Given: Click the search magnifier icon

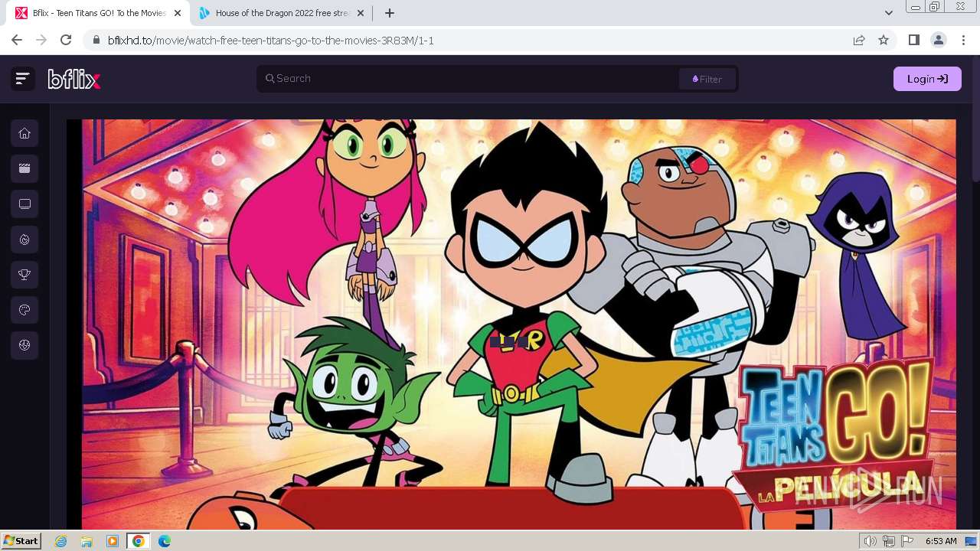Looking at the screenshot, I should pos(269,78).
